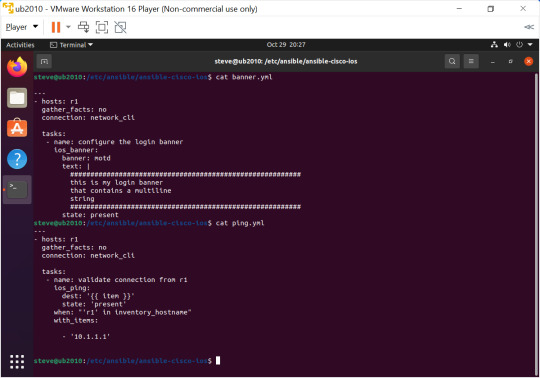Viewport: 540px width, 378px height.
Task: Restore the terminal window size
Action: (511, 61)
